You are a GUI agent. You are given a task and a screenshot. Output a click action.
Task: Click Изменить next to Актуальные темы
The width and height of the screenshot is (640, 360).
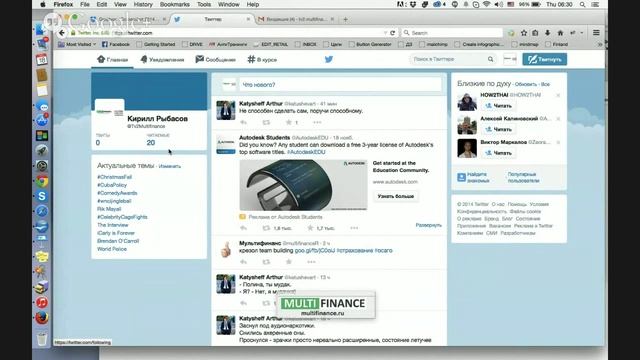(169, 166)
